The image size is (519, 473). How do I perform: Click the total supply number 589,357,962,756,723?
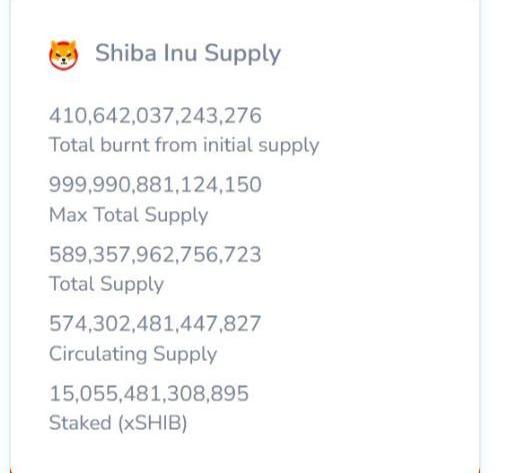pos(155,254)
